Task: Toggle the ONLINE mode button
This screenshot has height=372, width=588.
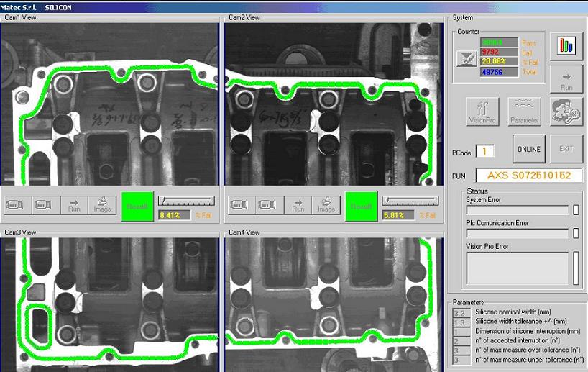Action: 528,149
